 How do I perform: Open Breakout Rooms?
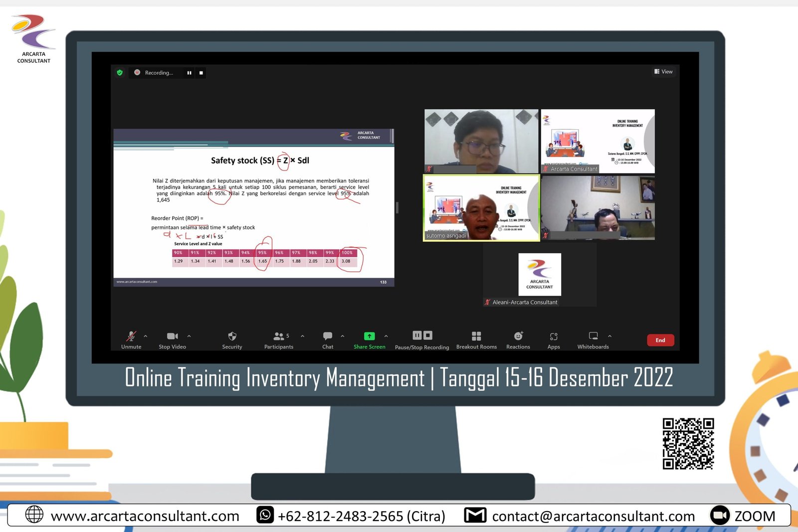tap(476, 337)
